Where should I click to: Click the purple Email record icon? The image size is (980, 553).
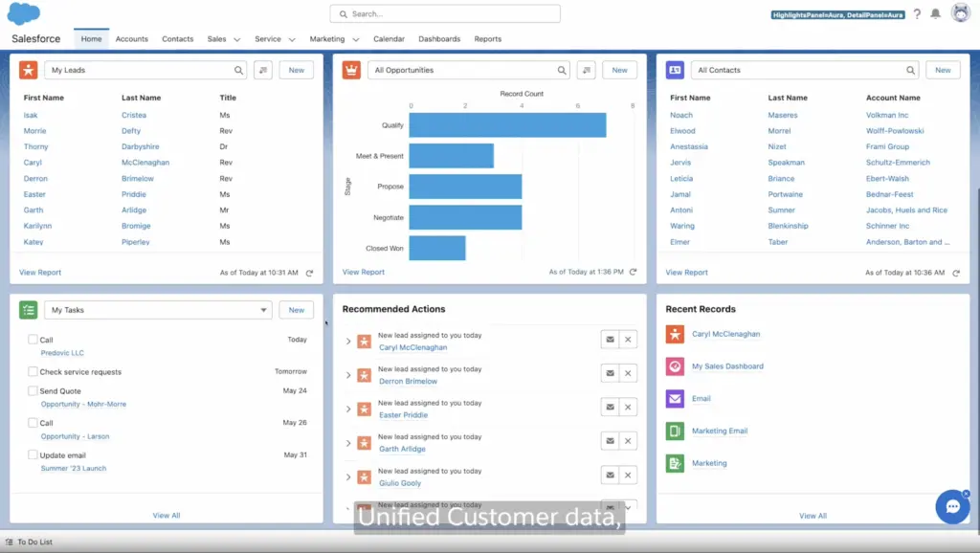pyautogui.click(x=675, y=399)
